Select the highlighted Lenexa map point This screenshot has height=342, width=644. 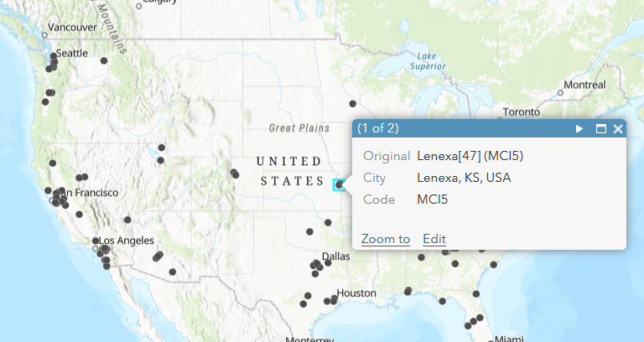click(339, 185)
